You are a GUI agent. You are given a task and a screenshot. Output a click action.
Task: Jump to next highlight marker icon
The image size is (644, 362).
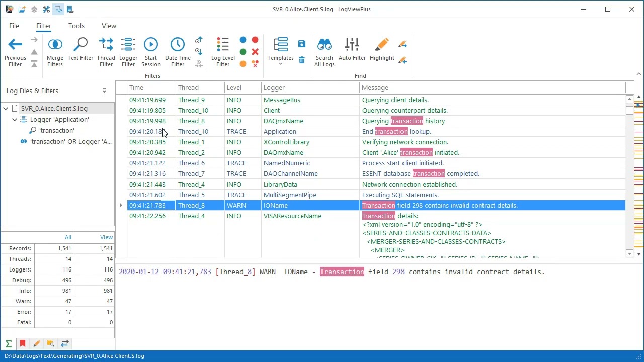(x=403, y=45)
